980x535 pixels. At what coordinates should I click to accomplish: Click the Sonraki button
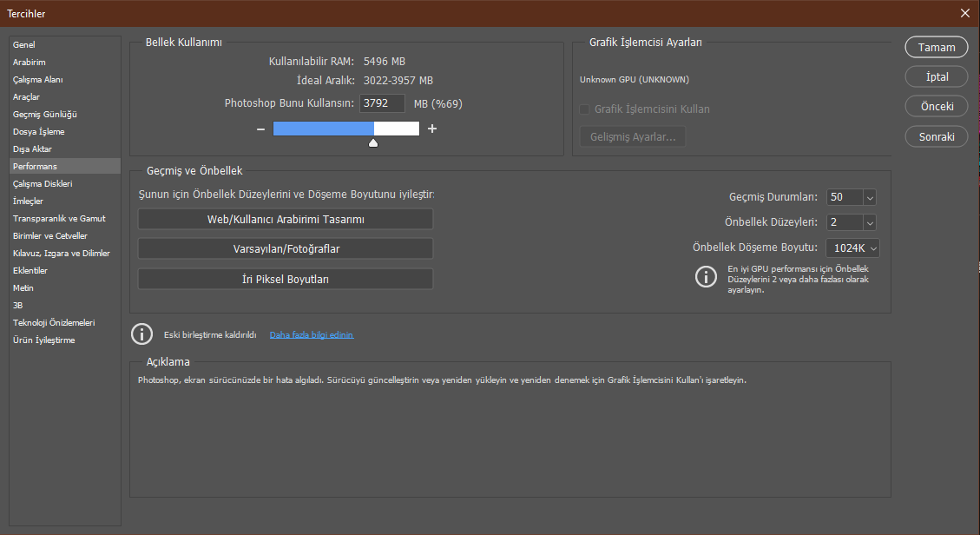point(937,137)
